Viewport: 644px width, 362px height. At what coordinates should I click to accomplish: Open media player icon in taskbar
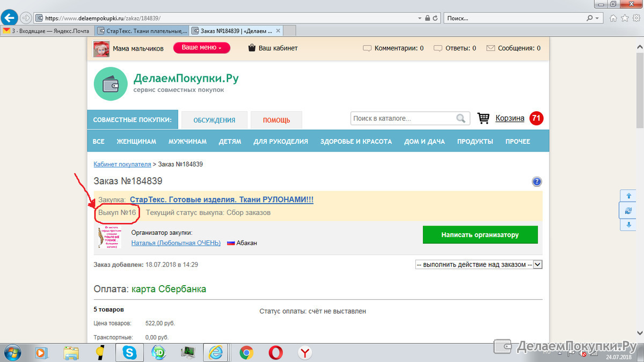click(x=41, y=353)
